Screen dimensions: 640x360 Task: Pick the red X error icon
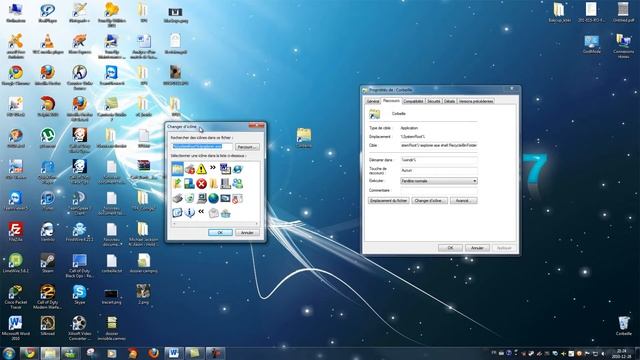[201, 184]
